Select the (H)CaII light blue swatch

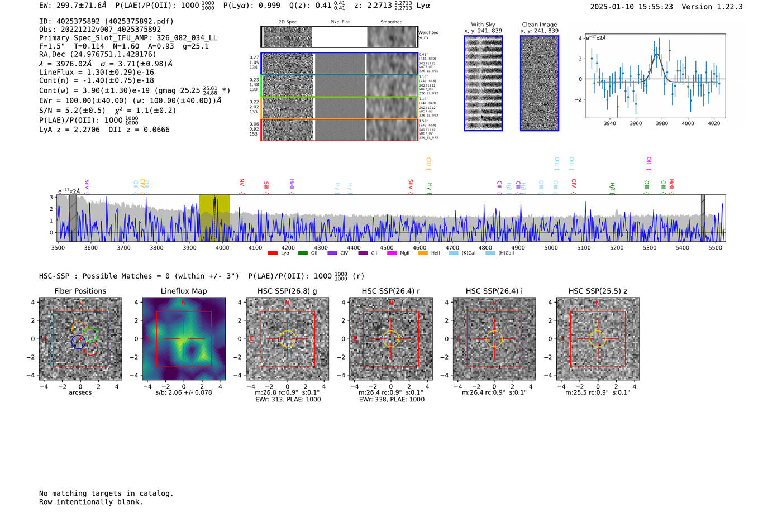click(490, 253)
